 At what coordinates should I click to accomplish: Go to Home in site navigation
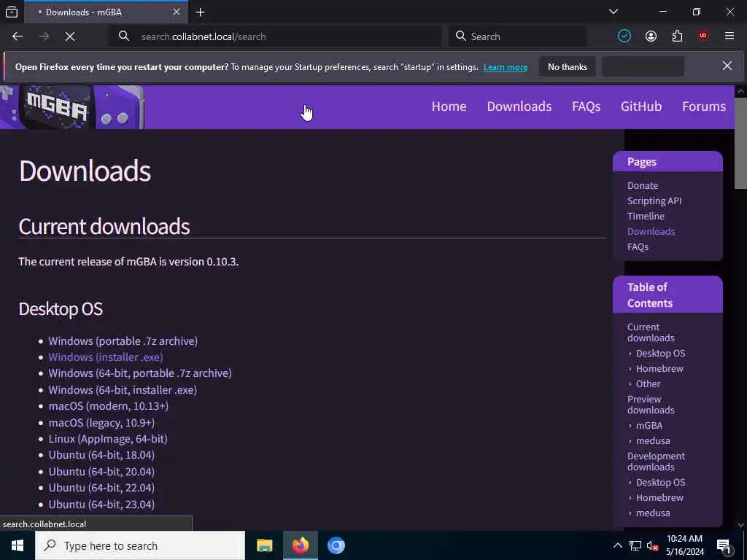click(x=449, y=106)
